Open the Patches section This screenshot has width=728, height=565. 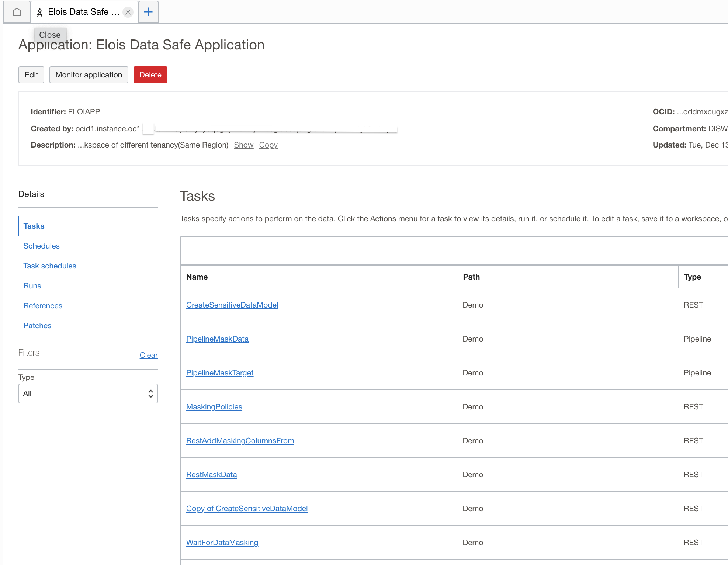coord(37,326)
